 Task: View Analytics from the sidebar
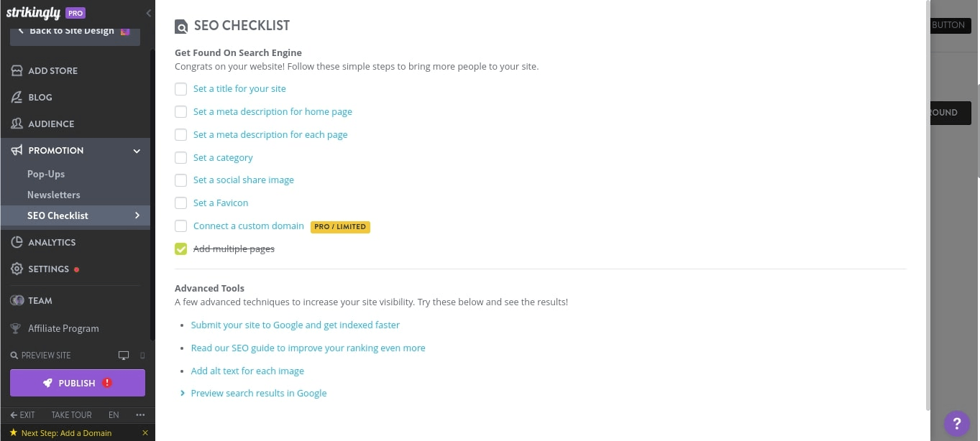(51, 242)
